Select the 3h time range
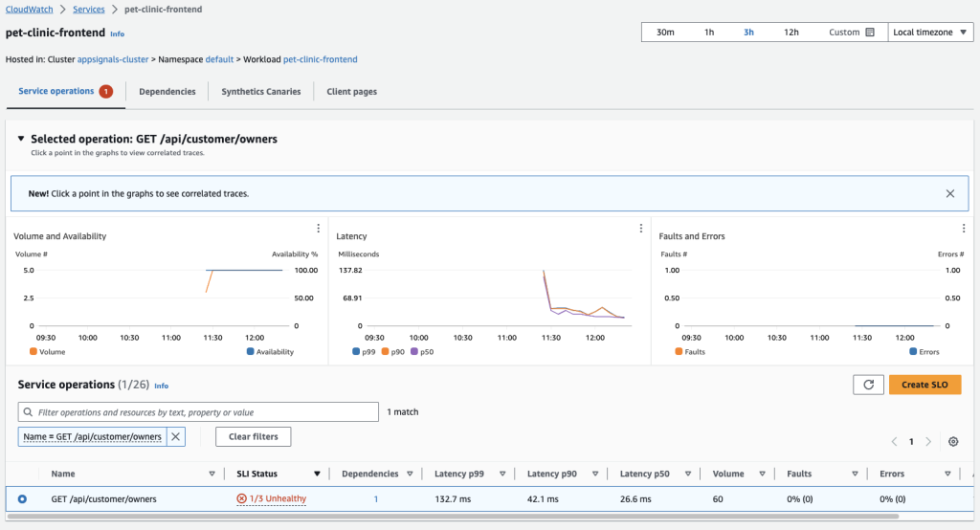The image size is (980, 530). tap(748, 32)
